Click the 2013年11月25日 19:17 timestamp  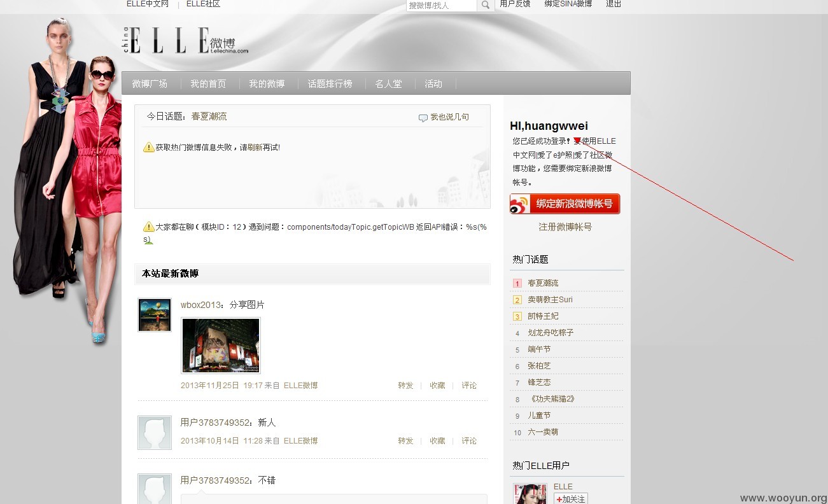[221, 386]
